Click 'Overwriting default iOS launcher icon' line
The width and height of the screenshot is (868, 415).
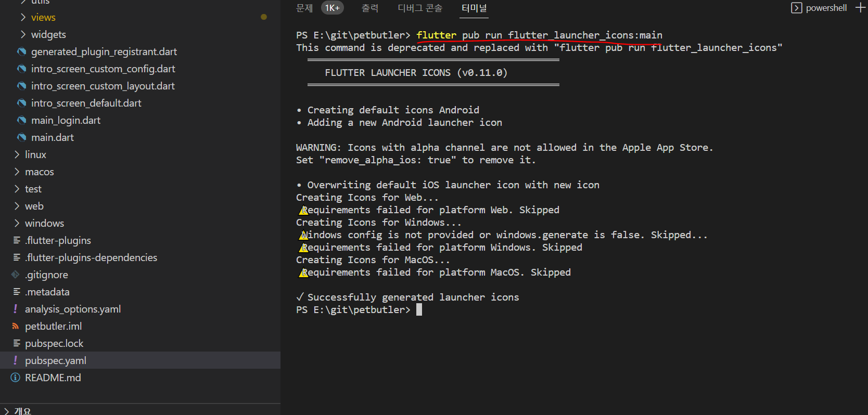click(x=453, y=185)
